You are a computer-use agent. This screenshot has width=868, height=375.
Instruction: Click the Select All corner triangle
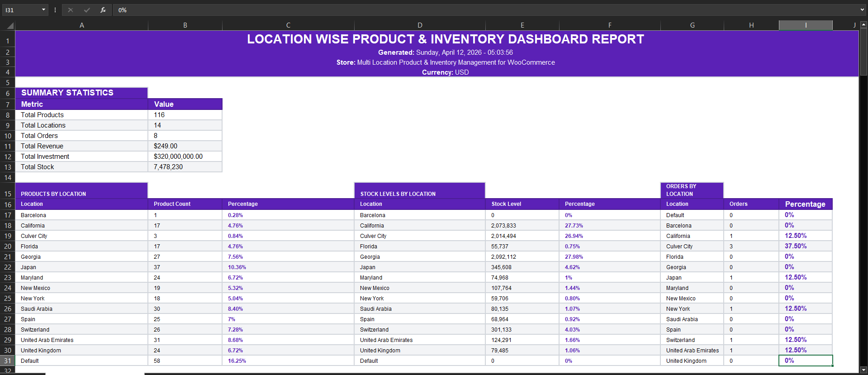pyautogui.click(x=9, y=26)
